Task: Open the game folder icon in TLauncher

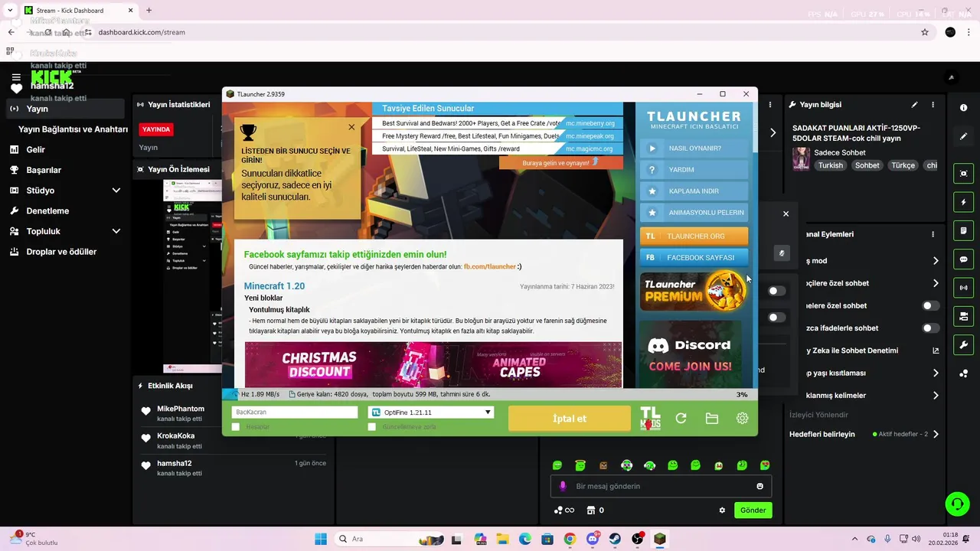Action: [712, 419]
